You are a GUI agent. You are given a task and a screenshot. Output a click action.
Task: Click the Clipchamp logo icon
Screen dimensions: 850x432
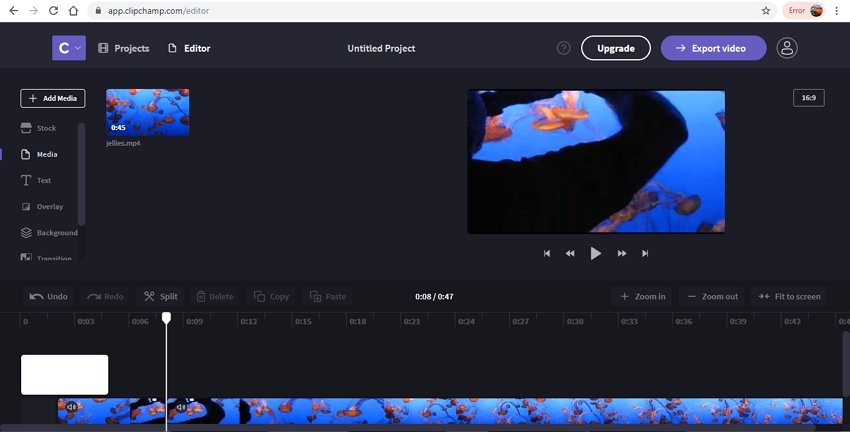pos(68,48)
